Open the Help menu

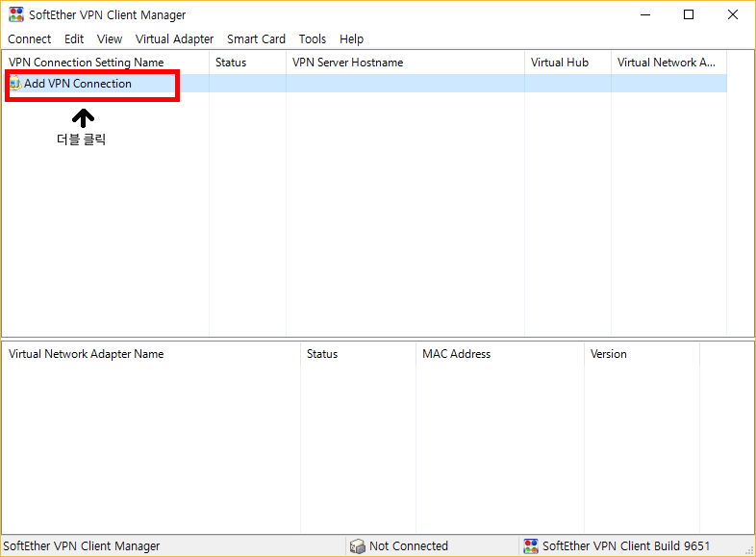click(351, 39)
